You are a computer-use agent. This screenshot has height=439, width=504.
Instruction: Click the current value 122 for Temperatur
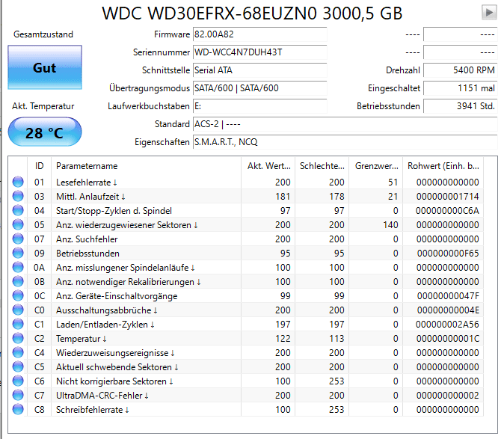pos(283,339)
